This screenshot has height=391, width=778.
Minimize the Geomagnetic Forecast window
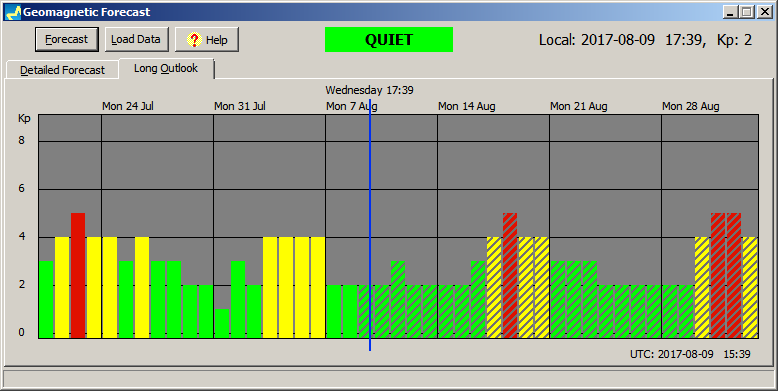coord(729,12)
